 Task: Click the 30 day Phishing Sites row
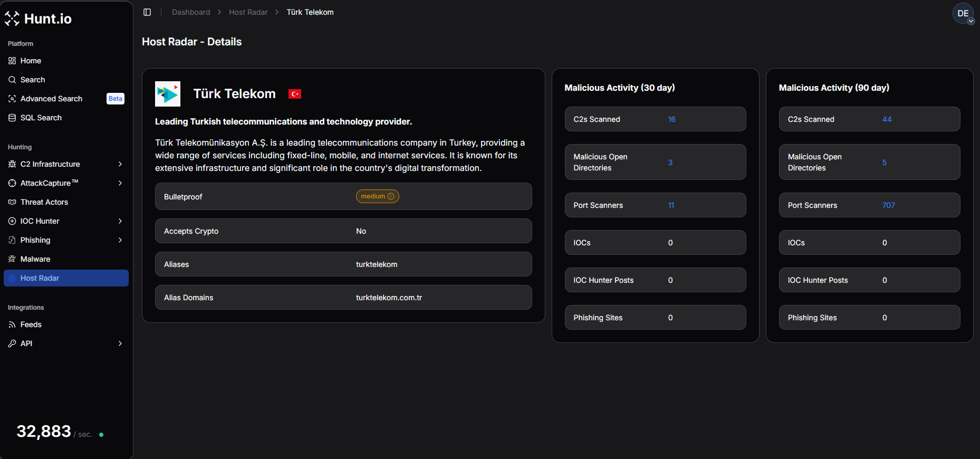click(655, 318)
